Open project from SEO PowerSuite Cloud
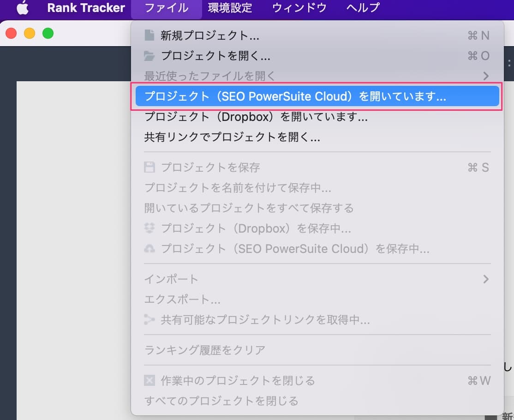Image resolution: width=514 pixels, height=420 pixels. pos(317,96)
